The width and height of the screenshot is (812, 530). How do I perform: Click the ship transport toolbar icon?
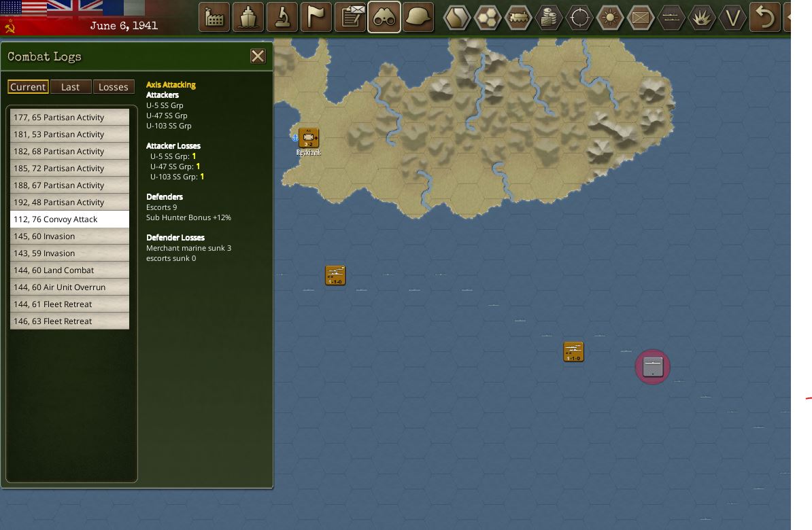click(248, 17)
